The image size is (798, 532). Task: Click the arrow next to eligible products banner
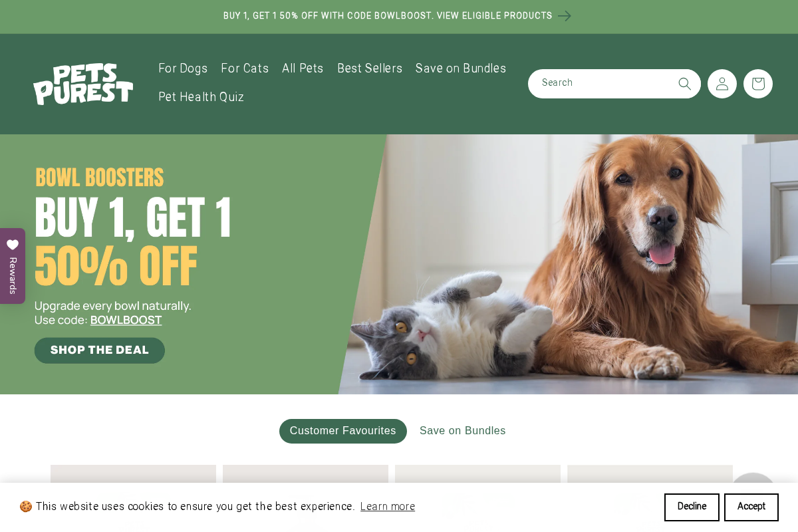[564, 16]
